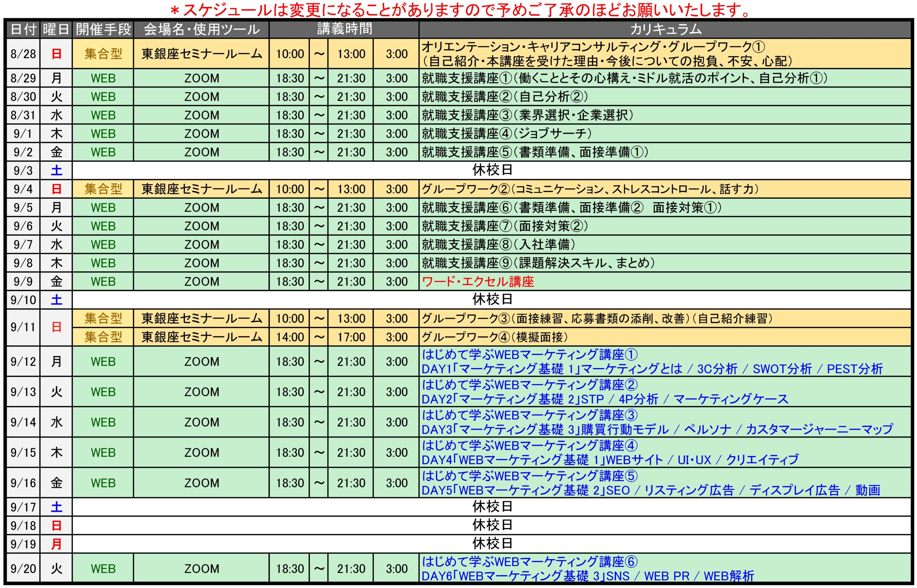This screenshot has height=588, width=917.
Task: Click グループワーク② curriculum cell
Action: coord(665,189)
